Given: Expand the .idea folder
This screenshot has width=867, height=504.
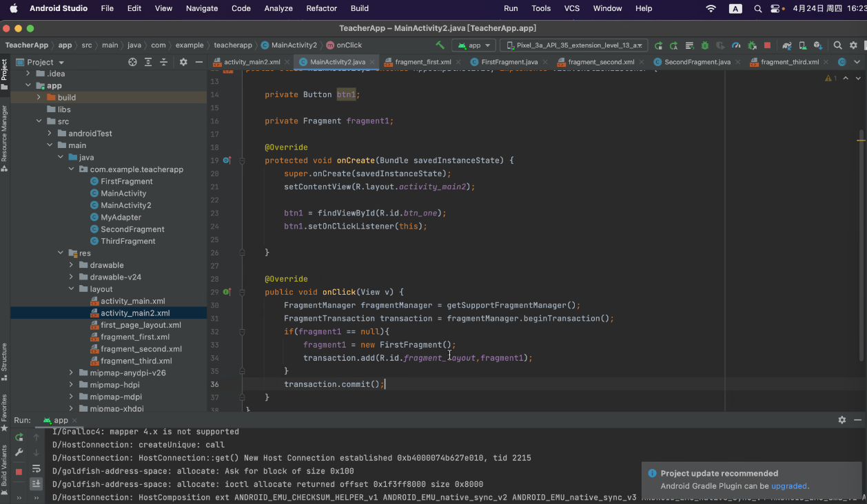Looking at the screenshot, I should point(28,74).
